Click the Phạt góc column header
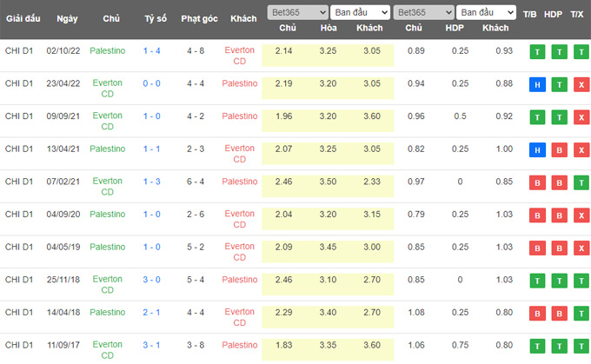This screenshot has height=364, width=591. point(196,18)
